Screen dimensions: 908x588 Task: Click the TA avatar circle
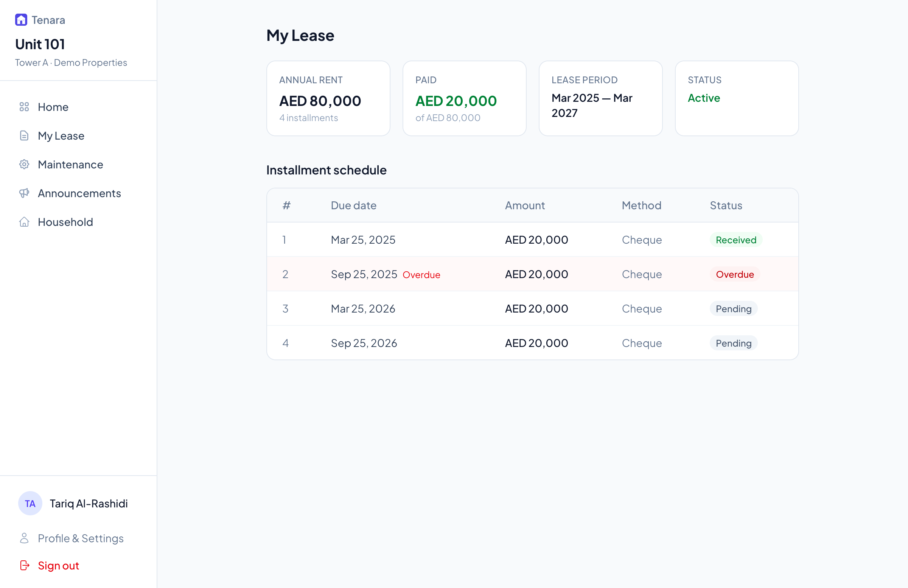coord(30,503)
